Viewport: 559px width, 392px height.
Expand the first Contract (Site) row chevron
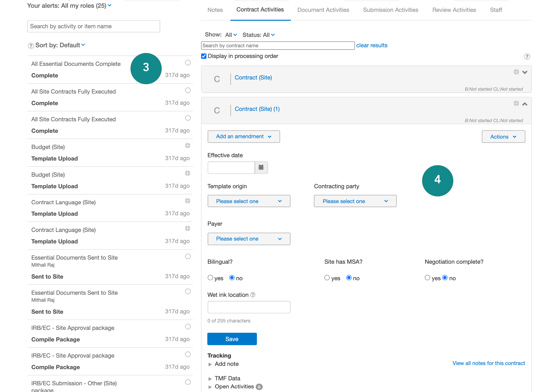pos(525,72)
